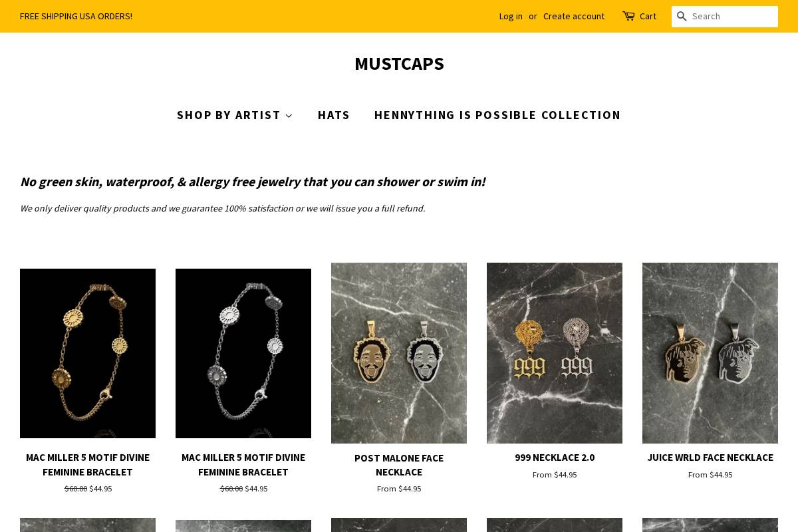The image size is (798, 532).
Task: Click the gold Mac Miller bracelet image
Action: pos(88,353)
